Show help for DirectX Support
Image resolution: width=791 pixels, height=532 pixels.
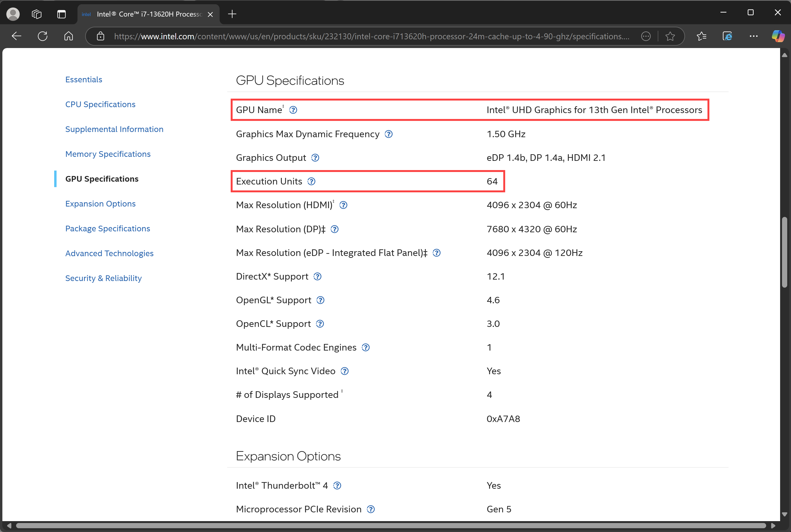point(317,277)
